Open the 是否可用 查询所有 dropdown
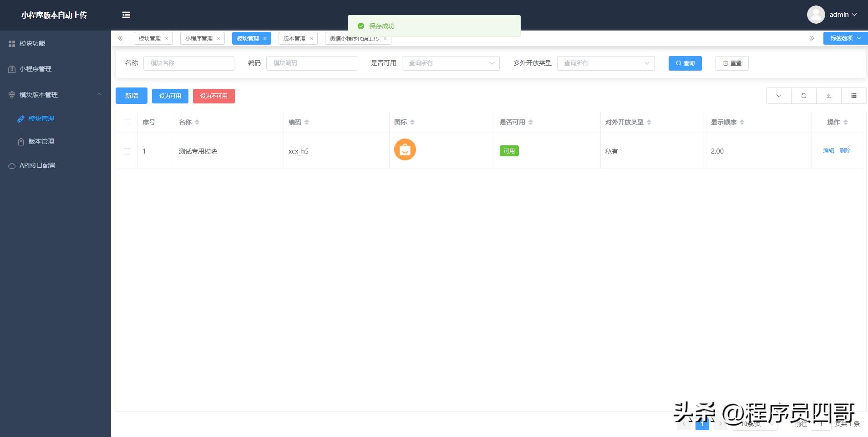Screen dimensions: 868x437 click(x=450, y=63)
